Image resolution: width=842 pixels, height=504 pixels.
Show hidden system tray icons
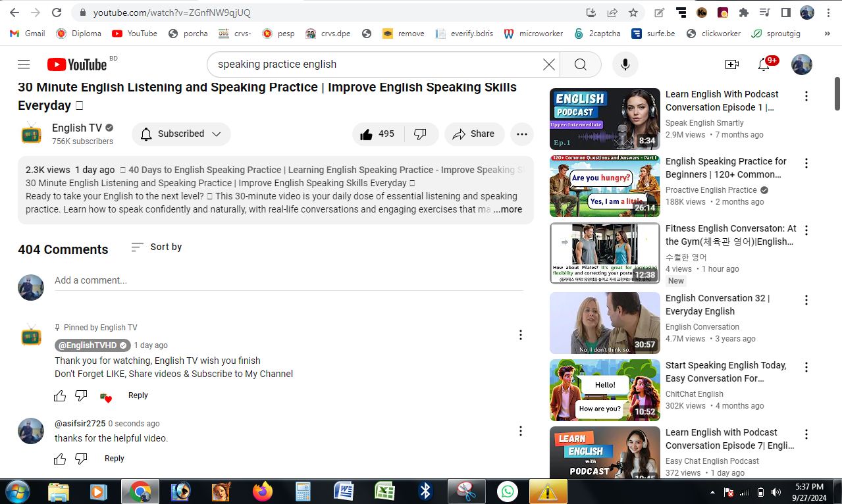pyautogui.click(x=712, y=492)
